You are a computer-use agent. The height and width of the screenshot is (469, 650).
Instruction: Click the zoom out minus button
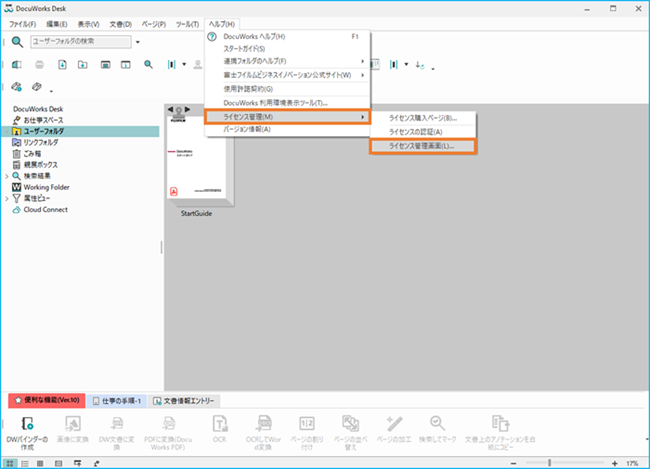point(513,463)
